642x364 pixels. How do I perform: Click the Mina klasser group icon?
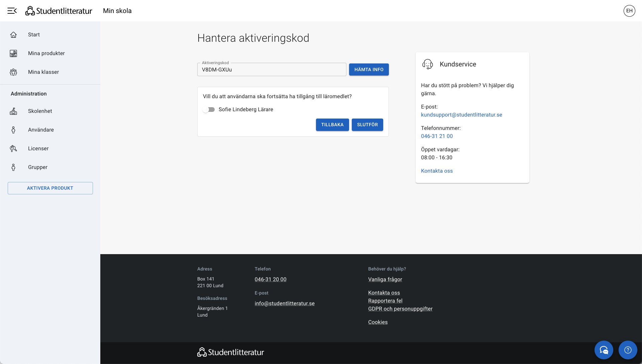[x=13, y=72]
